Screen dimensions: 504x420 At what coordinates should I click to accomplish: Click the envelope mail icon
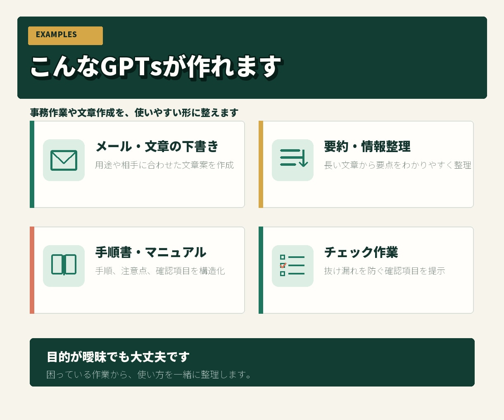click(x=64, y=160)
